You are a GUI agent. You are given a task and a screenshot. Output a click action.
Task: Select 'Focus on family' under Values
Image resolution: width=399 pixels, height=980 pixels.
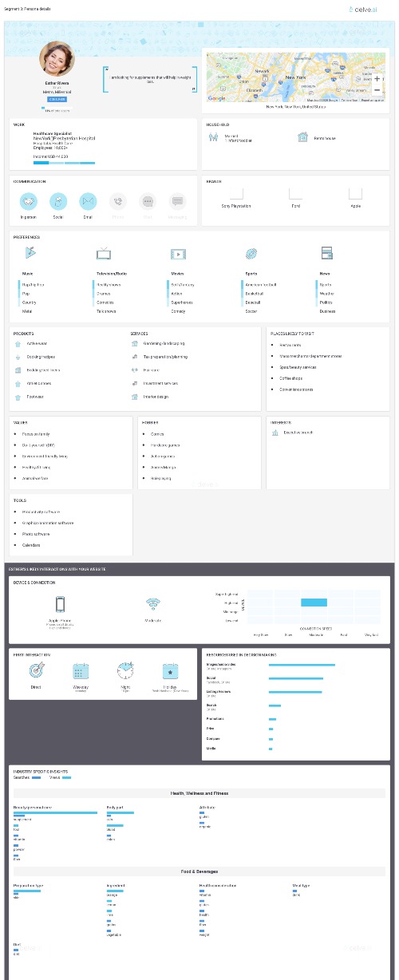tap(37, 433)
